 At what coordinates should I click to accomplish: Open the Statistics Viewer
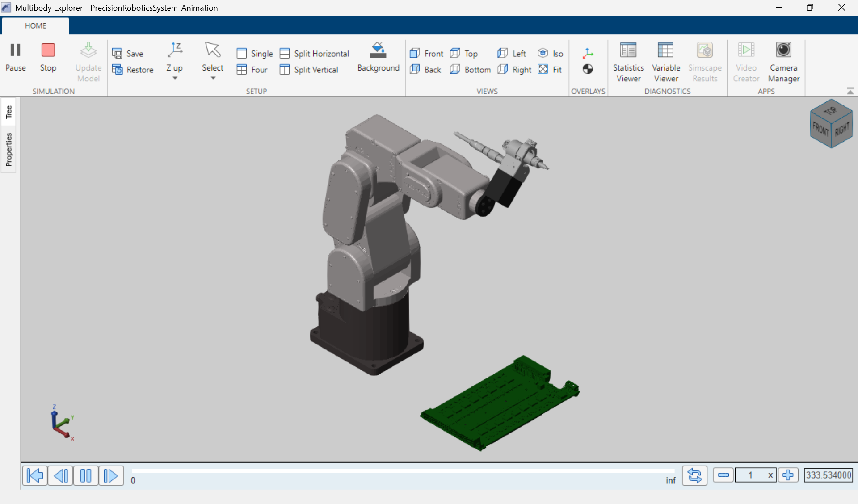click(x=628, y=62)
